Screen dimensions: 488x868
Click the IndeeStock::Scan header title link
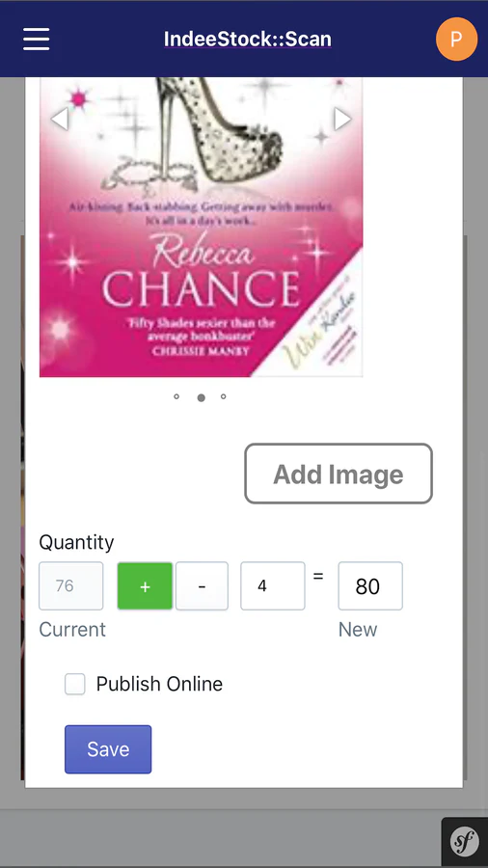click(x=247, y=39)
